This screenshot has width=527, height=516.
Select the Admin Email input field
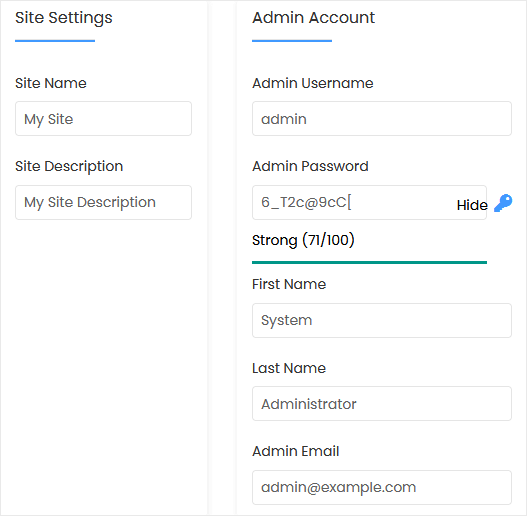coord(382,487)
